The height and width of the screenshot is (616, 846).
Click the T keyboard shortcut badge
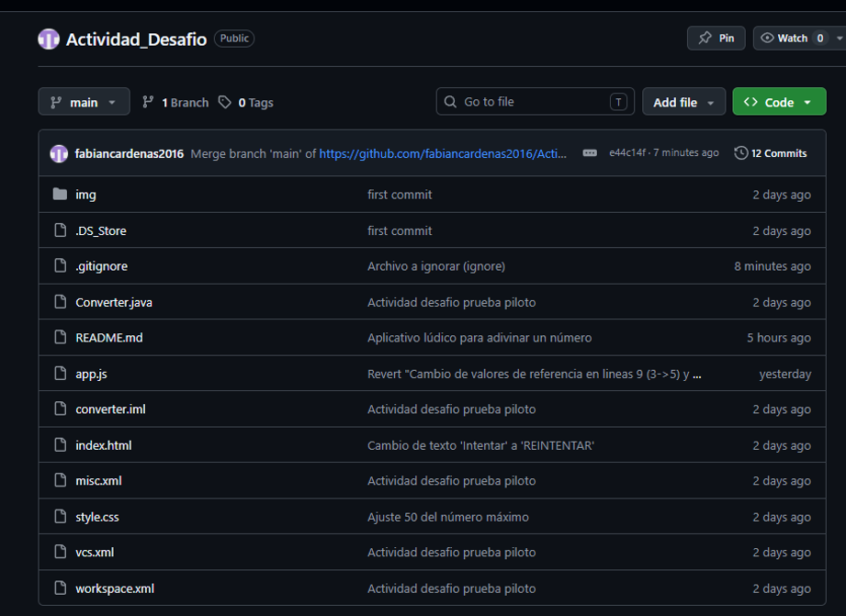pyautogui.click(x=618, y=101)
